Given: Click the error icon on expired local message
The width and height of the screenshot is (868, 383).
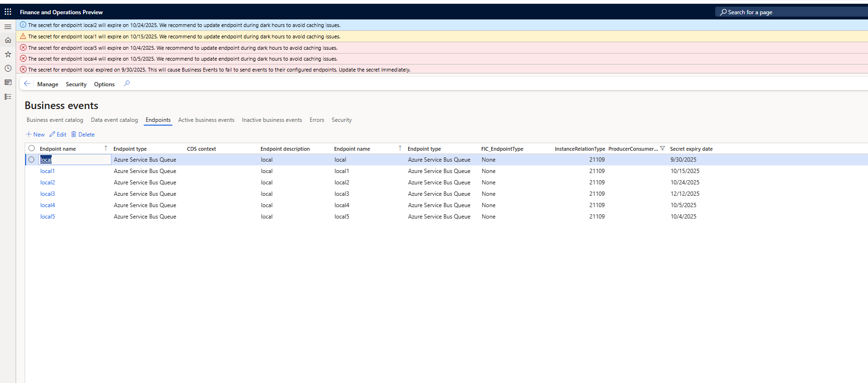Looking at the screenshot, I should [x=23, y=69].
